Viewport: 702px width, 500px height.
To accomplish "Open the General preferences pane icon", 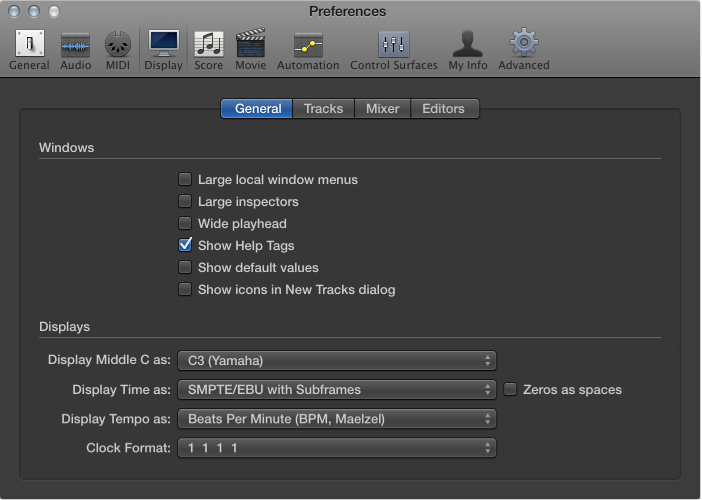I will pyautogui.click(x=30, y=44).
